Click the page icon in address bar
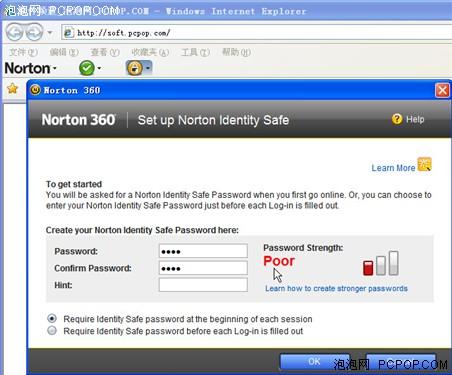This screenshot has width=452, height=375. click(x=68, y=33)
